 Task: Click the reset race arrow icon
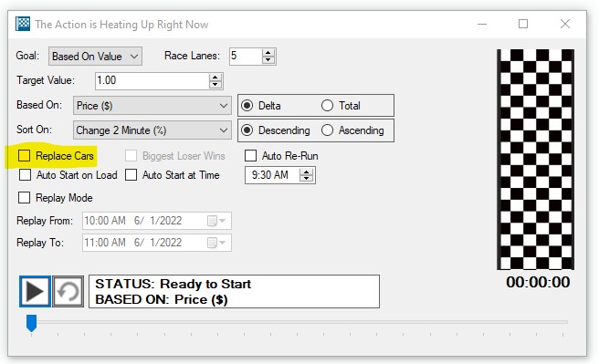pos(68,292)
